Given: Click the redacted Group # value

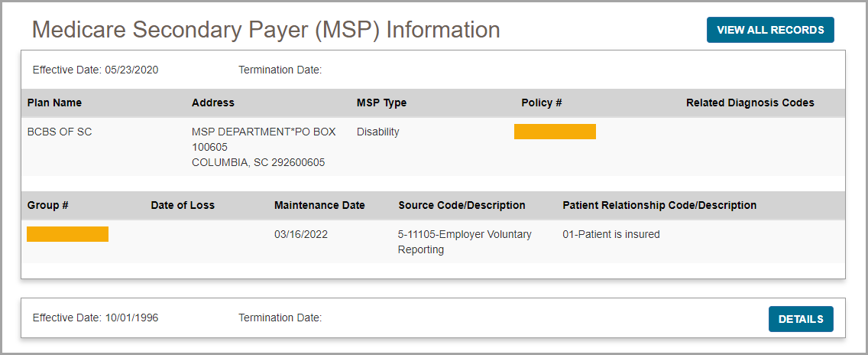Looking at the screenshot, I should pos(67,234).
